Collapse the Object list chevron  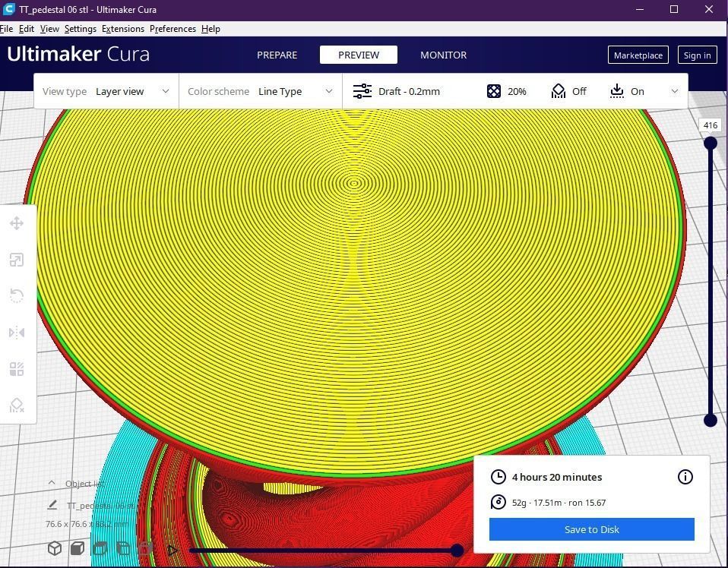point(52,483)
